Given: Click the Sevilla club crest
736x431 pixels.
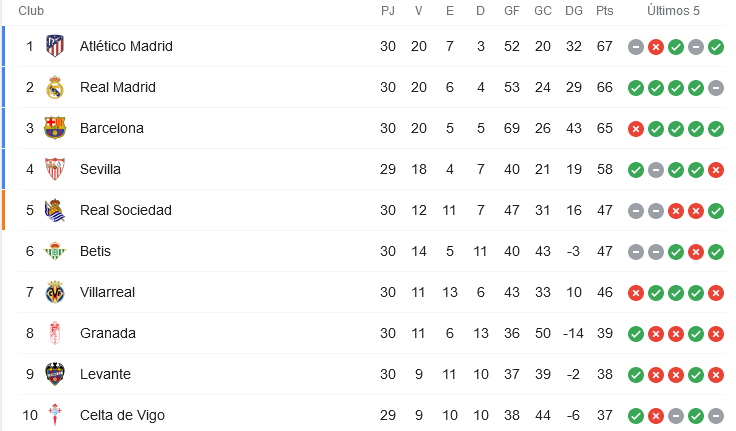Looking at the screenshot, I should point(55,169).
